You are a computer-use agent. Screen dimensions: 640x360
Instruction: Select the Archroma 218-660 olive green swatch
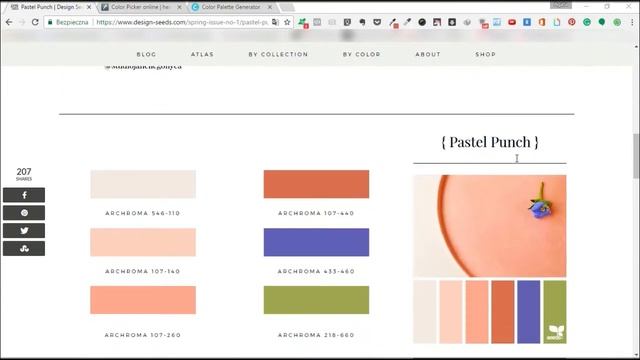click(316, 300)
